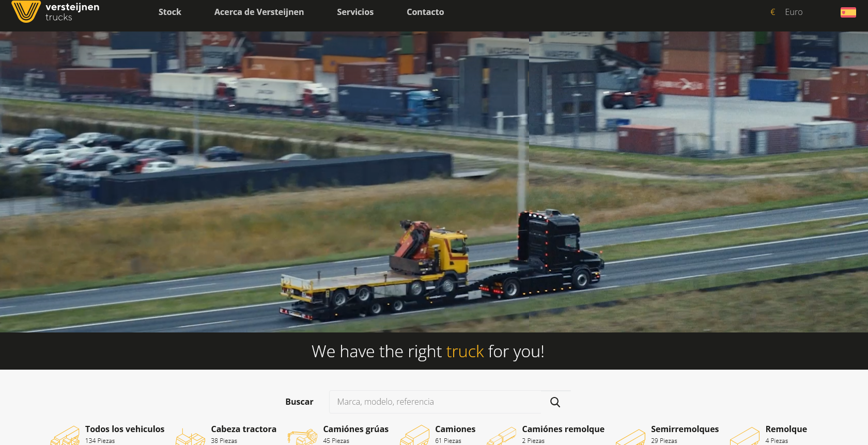Click the Remolque trailer icon
The width and height of the screenshot is (868, 445).
(745, 437)
